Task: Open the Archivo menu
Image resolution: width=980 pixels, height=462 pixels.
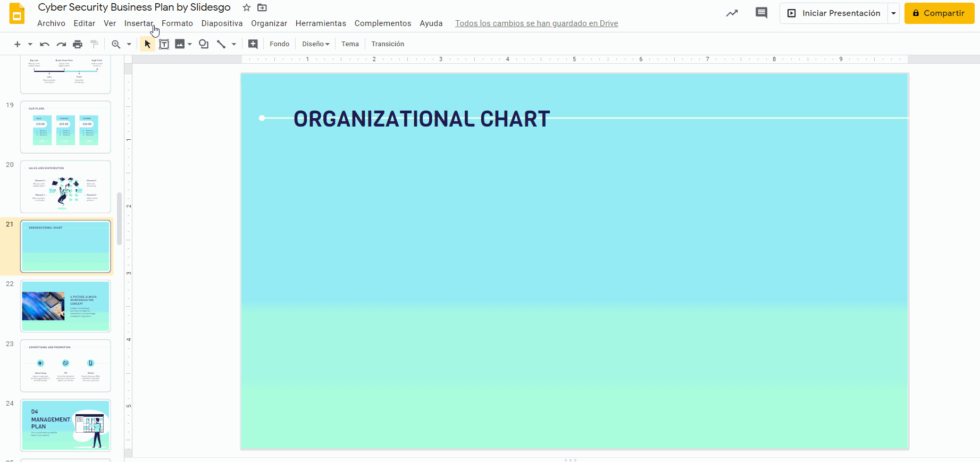Action: click(51, 23)
